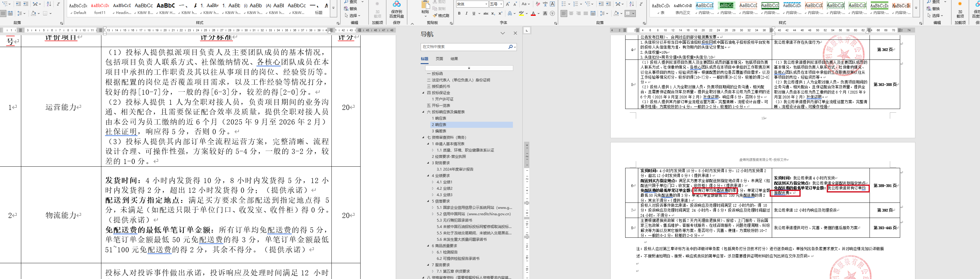
Task: Click the Bold button in right window
Action: [x=459, y=13]
